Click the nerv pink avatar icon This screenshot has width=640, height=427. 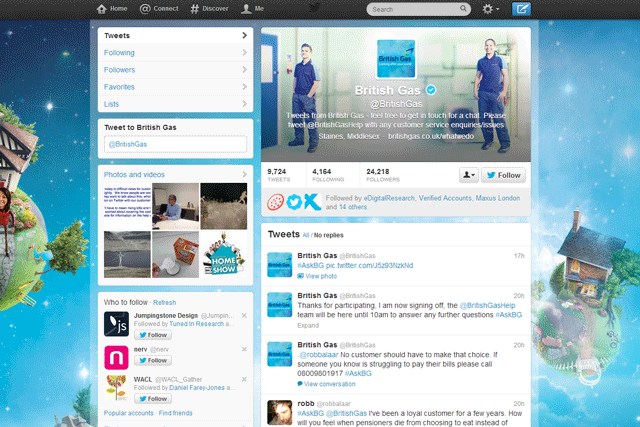(x=116, y=357)
